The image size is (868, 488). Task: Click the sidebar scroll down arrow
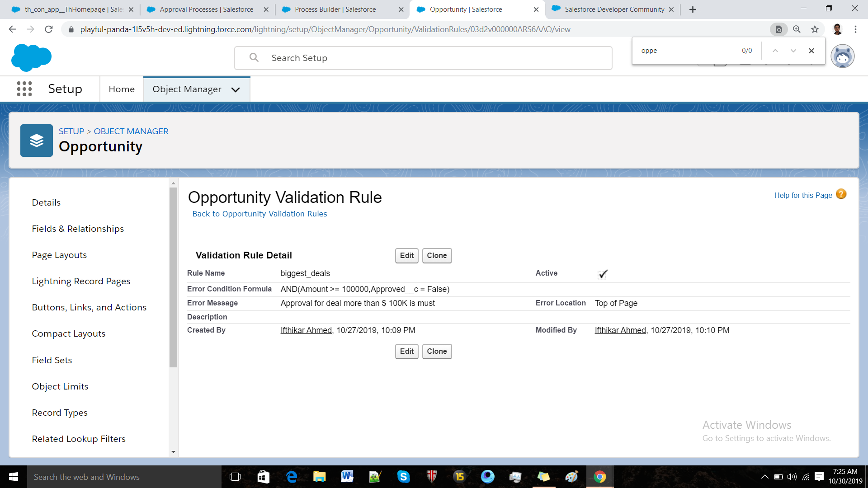[173, 452]
